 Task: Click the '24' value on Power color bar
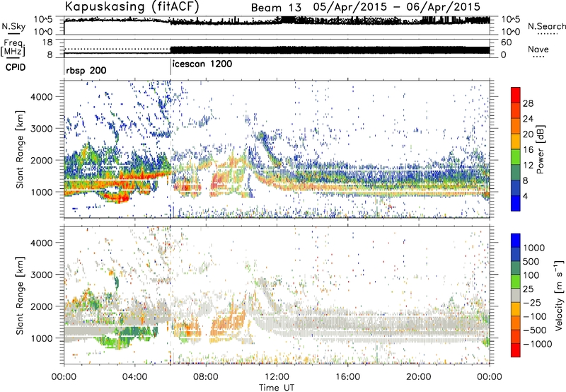click(528, 119)
